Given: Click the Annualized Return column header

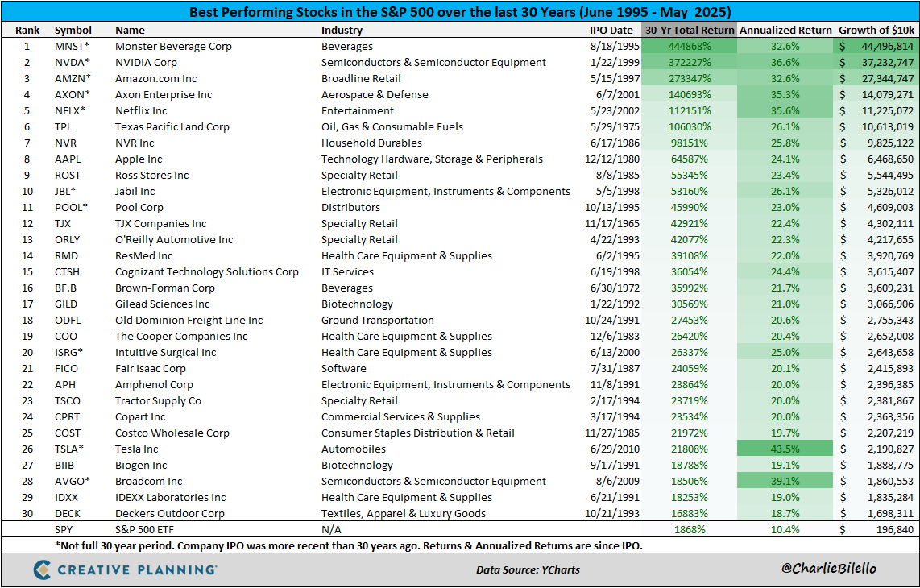Looking at the screenshot, I should pos(785,30).
